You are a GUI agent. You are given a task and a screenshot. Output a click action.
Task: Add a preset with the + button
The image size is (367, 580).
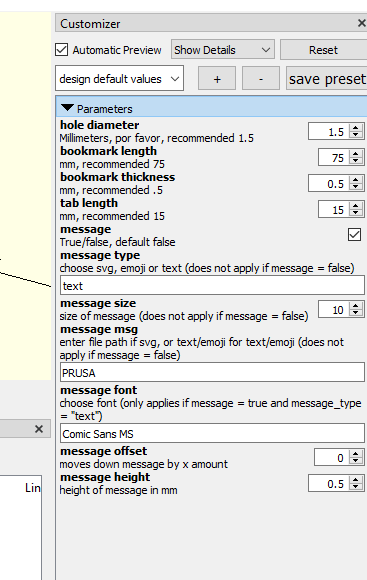217,78
